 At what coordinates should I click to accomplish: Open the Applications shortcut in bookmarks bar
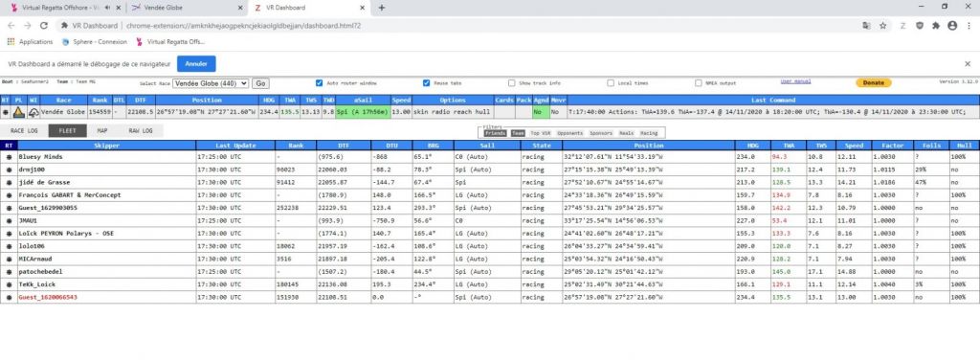pos(31,42)
